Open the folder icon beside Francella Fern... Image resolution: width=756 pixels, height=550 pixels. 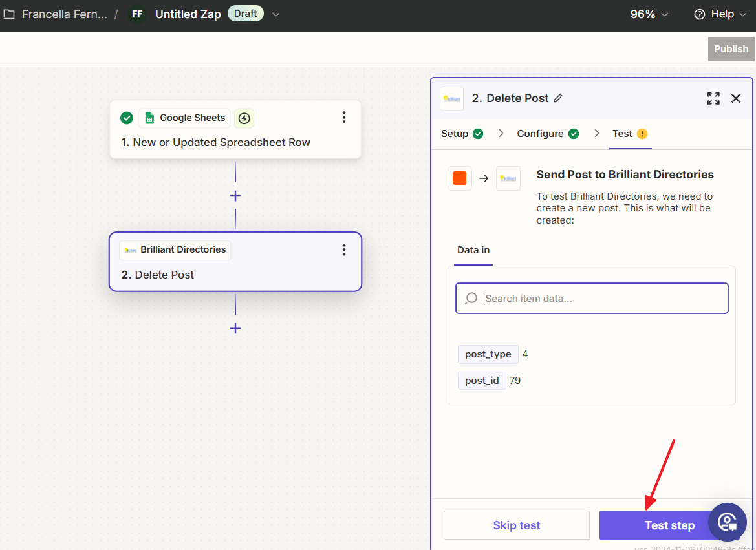click(8, 14)
